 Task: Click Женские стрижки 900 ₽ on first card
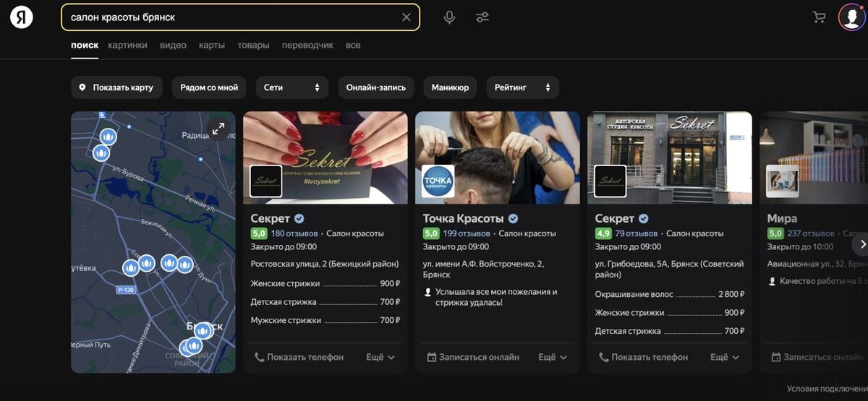coord(325,283)
